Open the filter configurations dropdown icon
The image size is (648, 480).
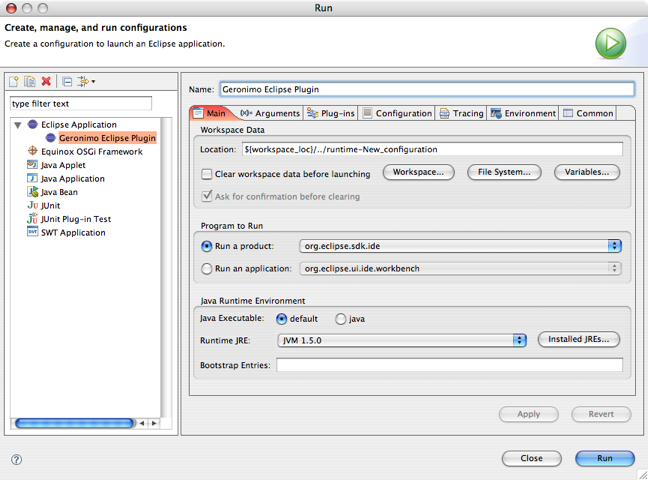pos(86,81)
